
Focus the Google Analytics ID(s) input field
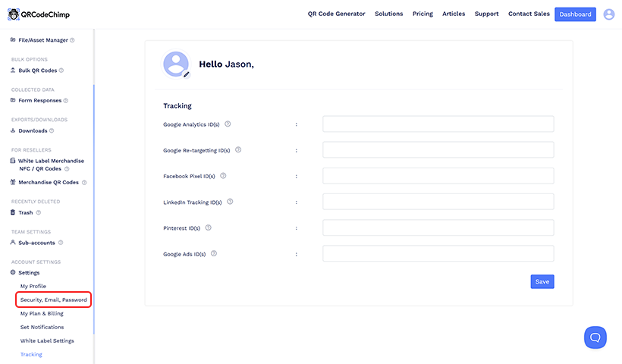[x=438, y=124]
